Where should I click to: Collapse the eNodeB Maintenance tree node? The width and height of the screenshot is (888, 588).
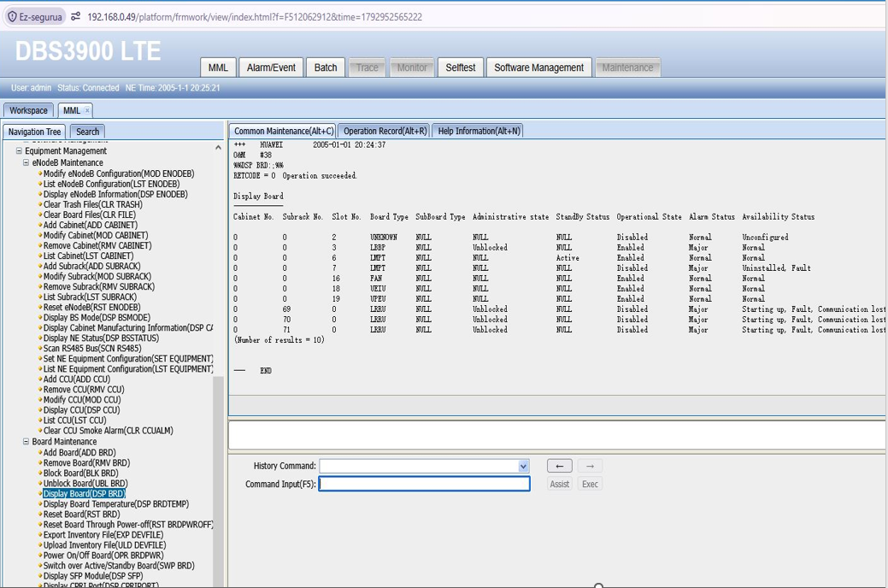pyautogui.click(x=26, y=162)
